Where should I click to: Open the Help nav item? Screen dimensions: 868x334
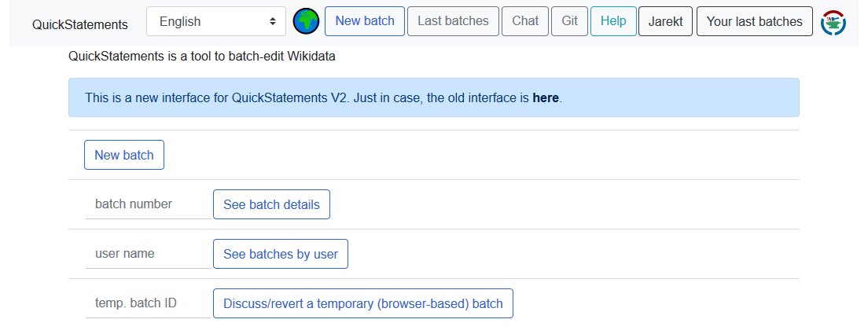tap(613, 21)
